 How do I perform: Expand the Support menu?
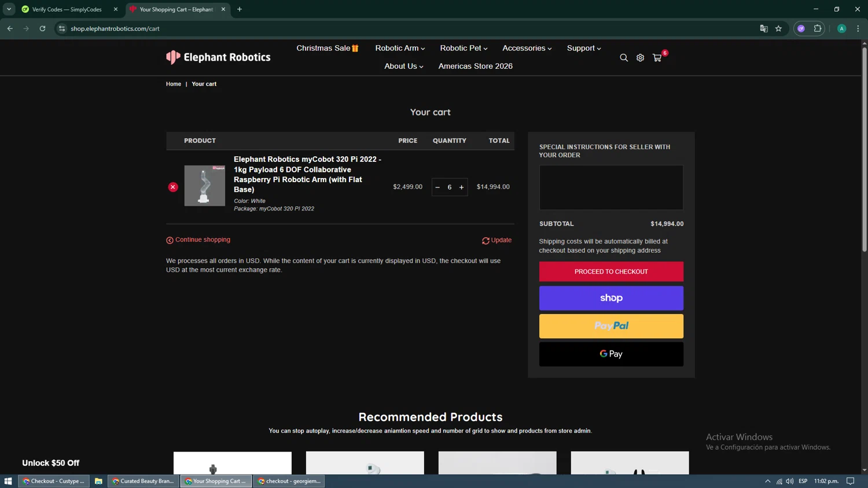584,48
